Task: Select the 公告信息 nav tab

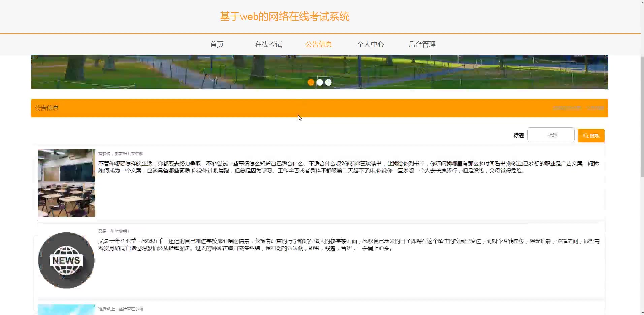Action: (319, 44)
